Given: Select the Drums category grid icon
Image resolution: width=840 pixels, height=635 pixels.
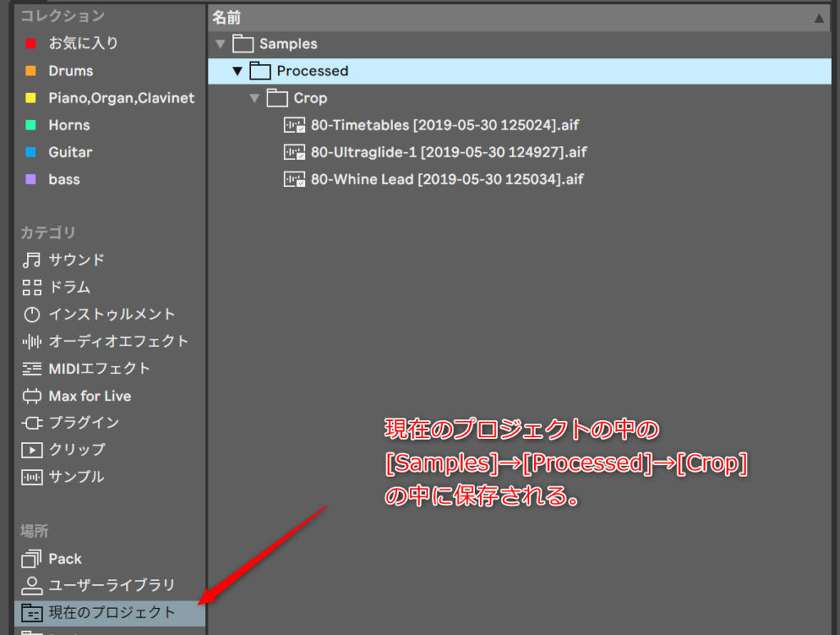Looking at the screenshot, I should [x=32, y=287].
